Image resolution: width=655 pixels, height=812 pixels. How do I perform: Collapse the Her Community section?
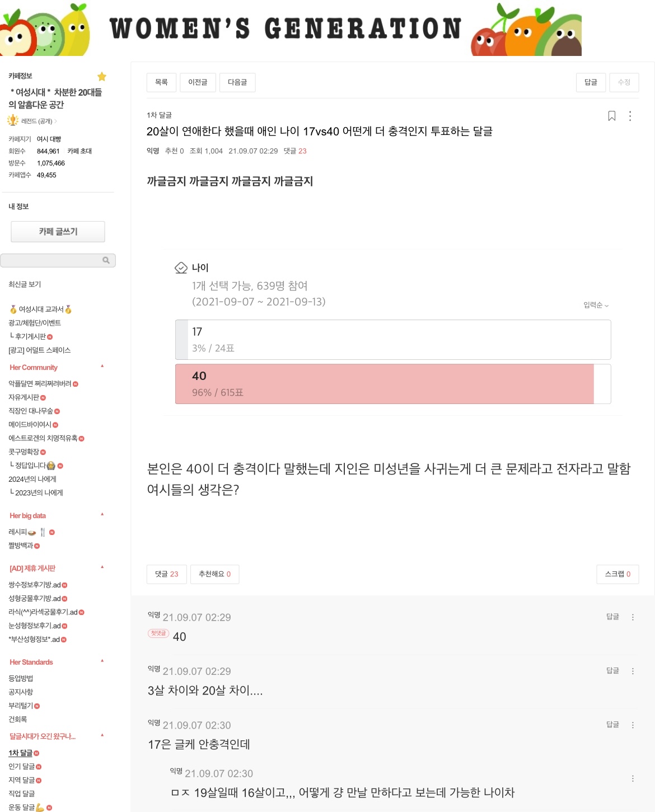[102, 367]
